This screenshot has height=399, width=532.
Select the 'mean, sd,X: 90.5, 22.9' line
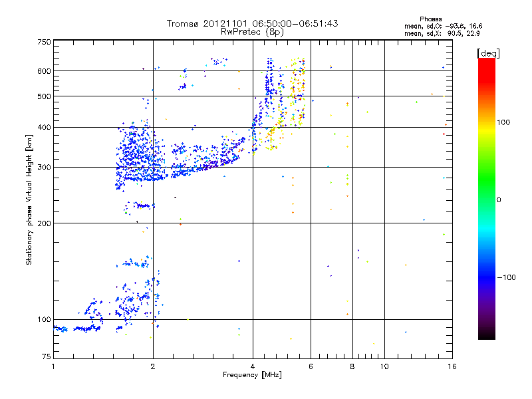442,33
